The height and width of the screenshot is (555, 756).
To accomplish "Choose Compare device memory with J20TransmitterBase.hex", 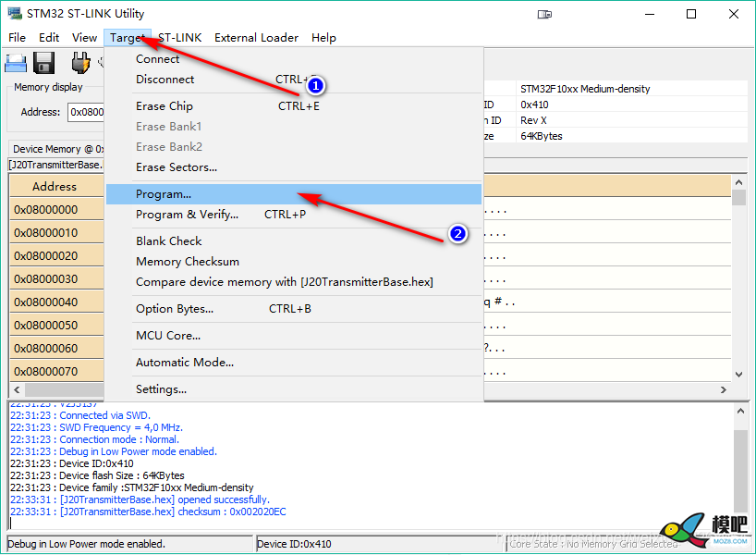I will [294, 282].
